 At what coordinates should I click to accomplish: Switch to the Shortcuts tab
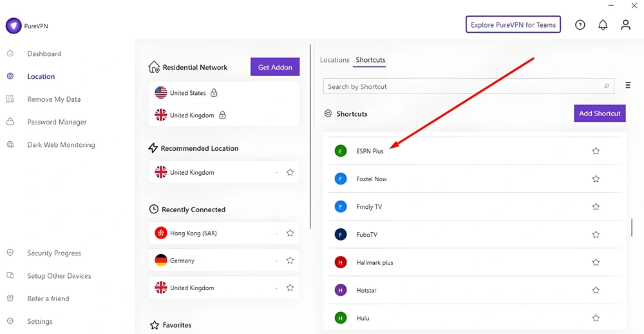coord(370,59)
